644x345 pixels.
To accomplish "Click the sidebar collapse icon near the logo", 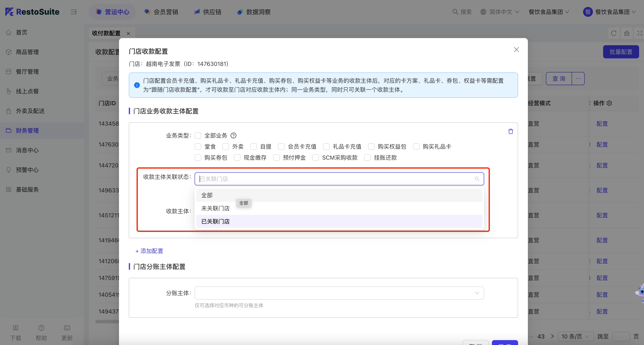I will pyautogui.click(x=74, y=12).
